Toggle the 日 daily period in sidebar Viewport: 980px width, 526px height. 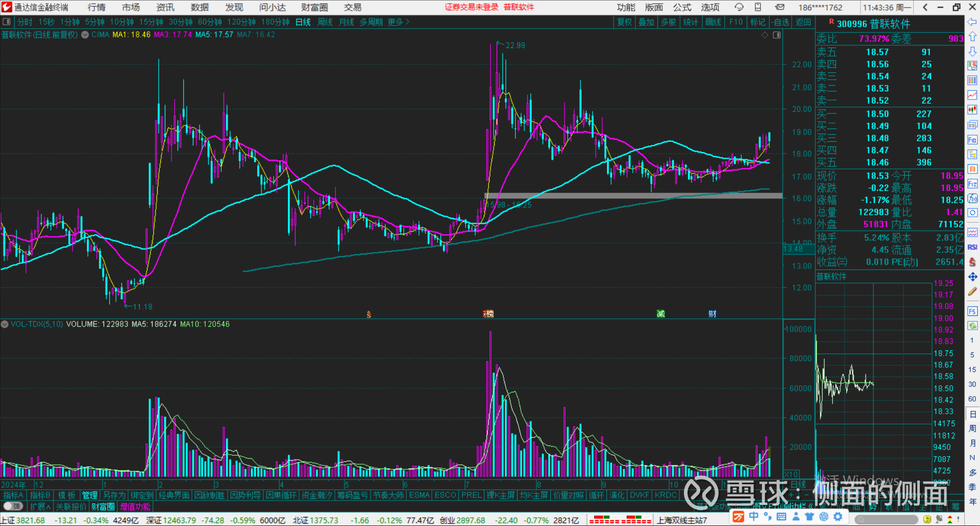coord(972,414)
